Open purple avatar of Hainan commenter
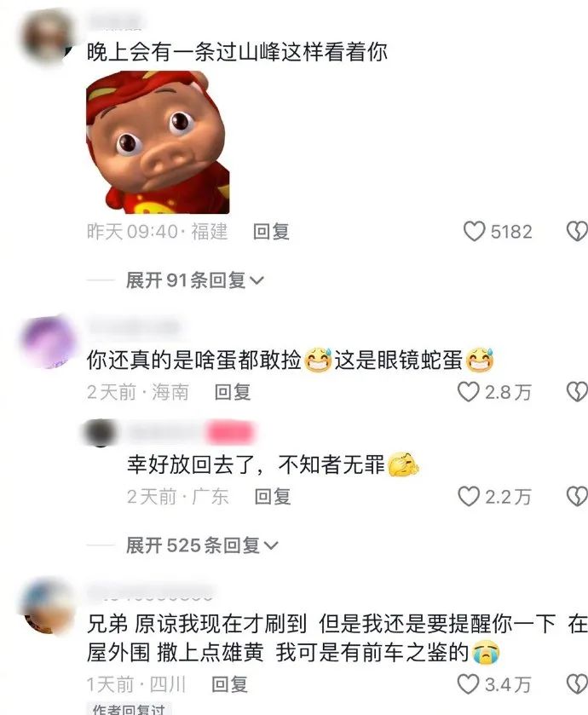The width and height of the screenshot is (588, 715). click(48, 342)
